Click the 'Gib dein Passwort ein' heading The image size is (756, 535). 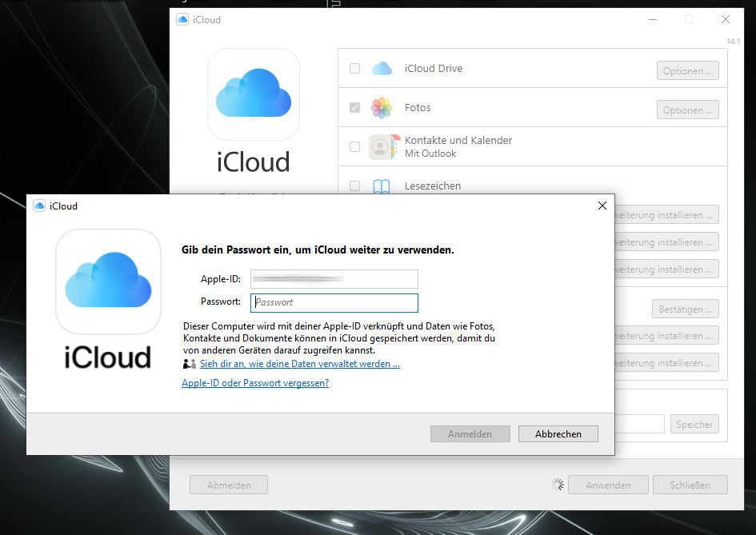coord(318,250)
